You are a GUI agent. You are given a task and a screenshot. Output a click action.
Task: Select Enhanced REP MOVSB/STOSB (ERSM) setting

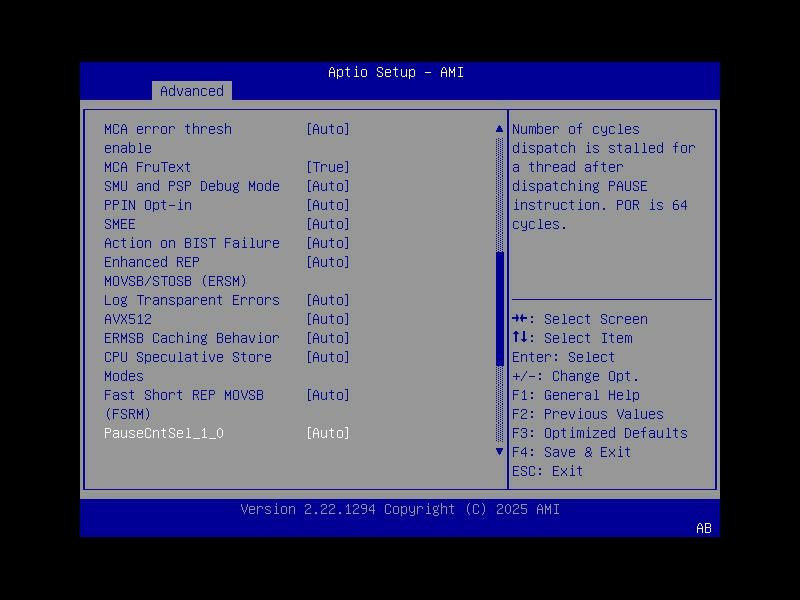(x=175, y=271)
